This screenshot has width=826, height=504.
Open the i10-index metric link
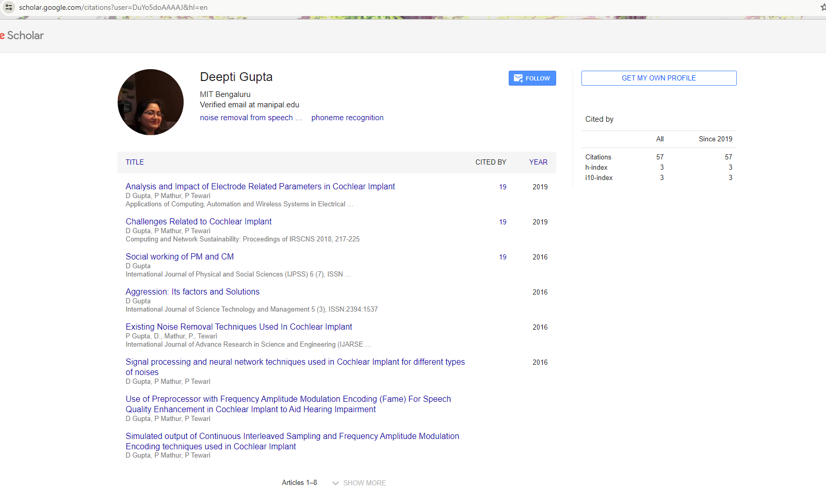coord(598,177)
